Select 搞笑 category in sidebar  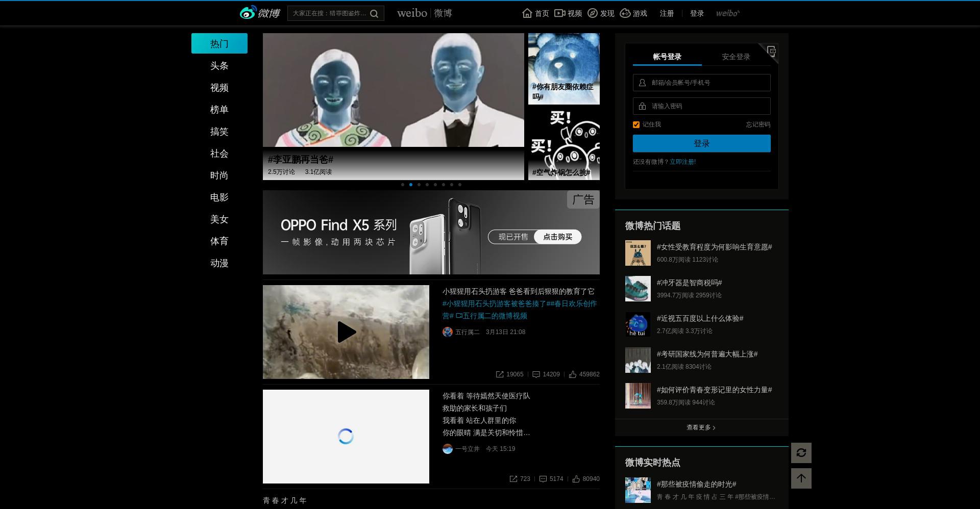click(x=219, y=132)
